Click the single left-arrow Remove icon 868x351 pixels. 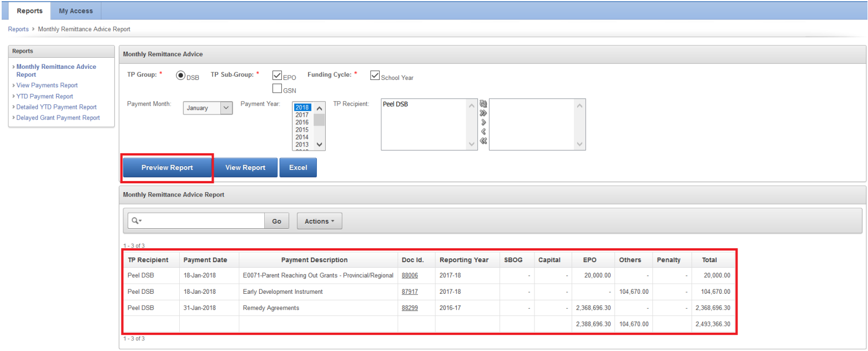click(483, 132)
